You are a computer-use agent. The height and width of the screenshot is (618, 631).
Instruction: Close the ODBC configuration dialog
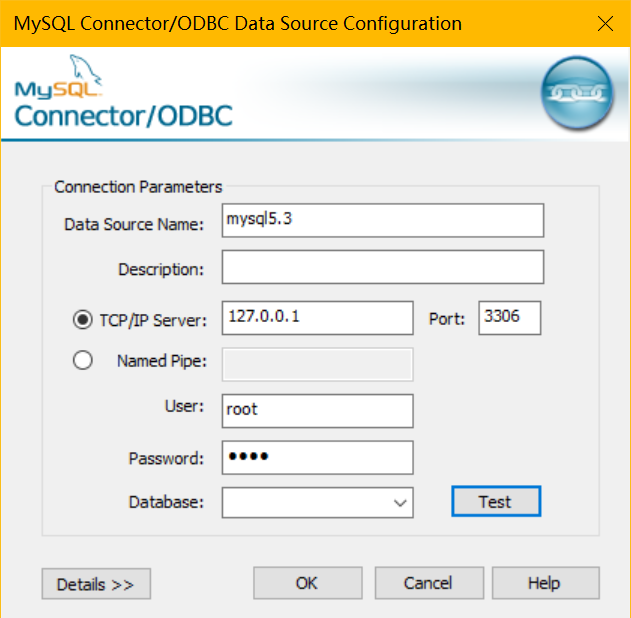point(604,23)
